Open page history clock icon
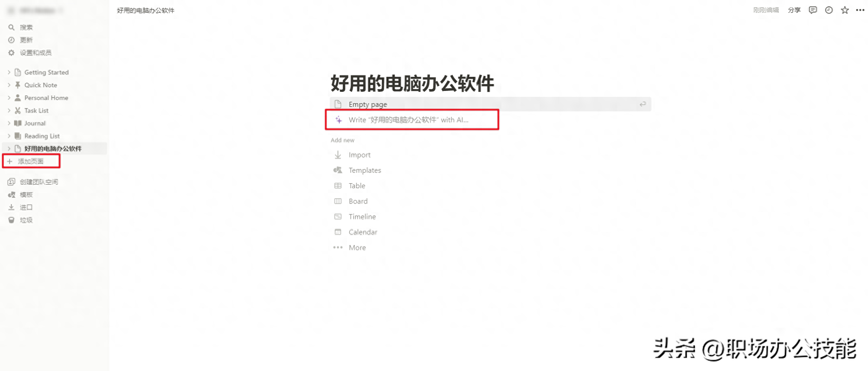The height and width of the screenshot is (371, 868). (829, 10)
